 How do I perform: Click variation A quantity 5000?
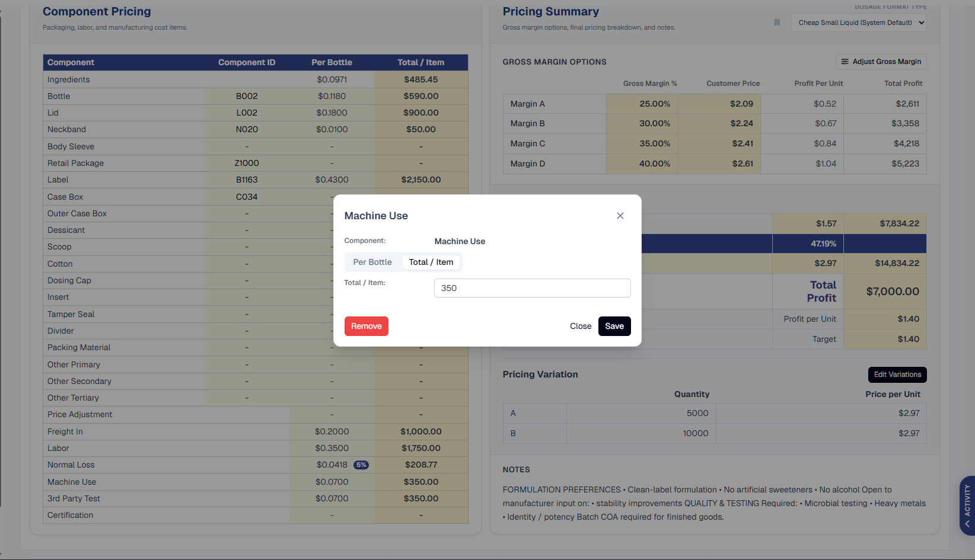[697, 413]
